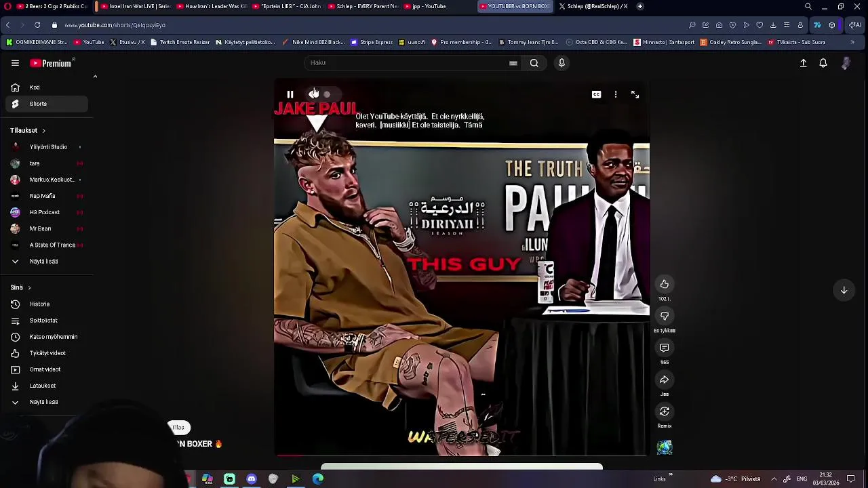
Task: Switch to 'Epstein LIES!' tab
Action: click(x=287, y=6)
